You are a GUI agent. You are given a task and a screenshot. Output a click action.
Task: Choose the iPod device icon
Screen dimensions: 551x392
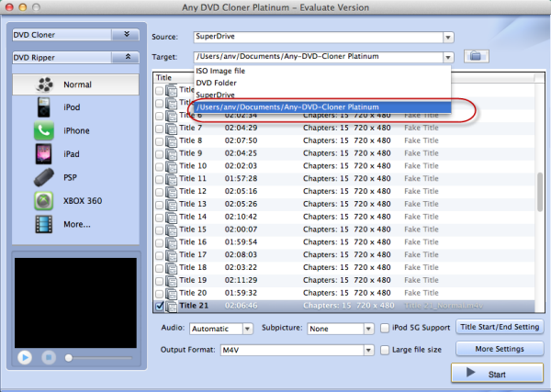tap(44, 107)
